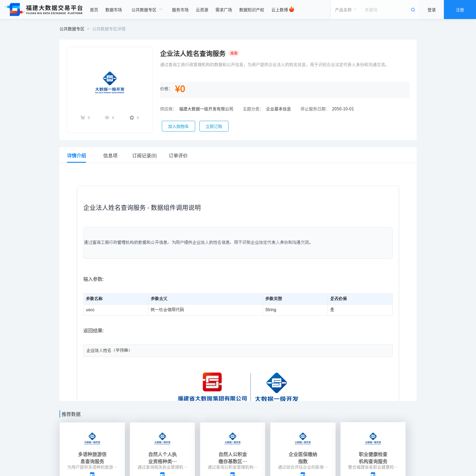Screen dimensions: 476x476
Task: Switch to the 信息项 tab
Action: coord(110,156)
